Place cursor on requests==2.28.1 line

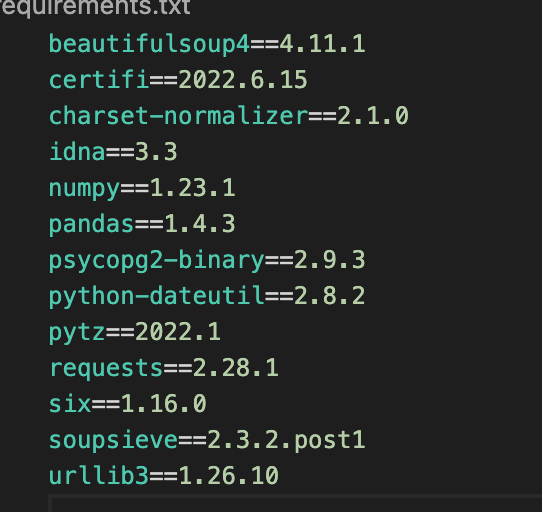164,368
